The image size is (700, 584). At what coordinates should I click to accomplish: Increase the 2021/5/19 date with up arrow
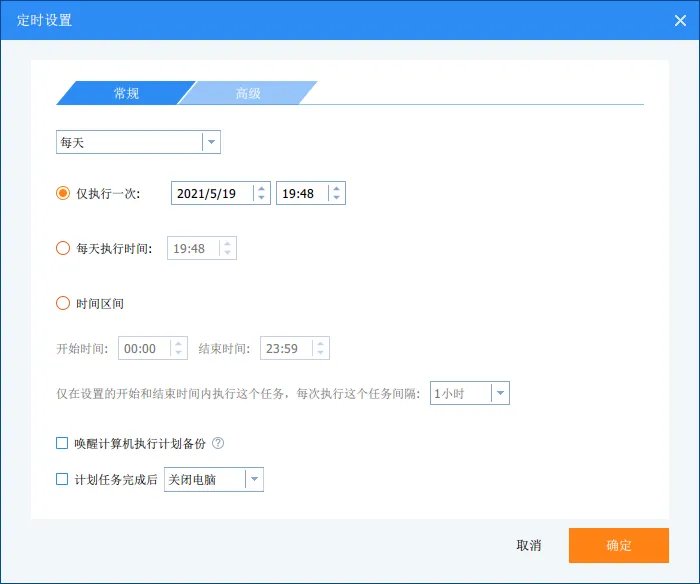coord(262,188)
